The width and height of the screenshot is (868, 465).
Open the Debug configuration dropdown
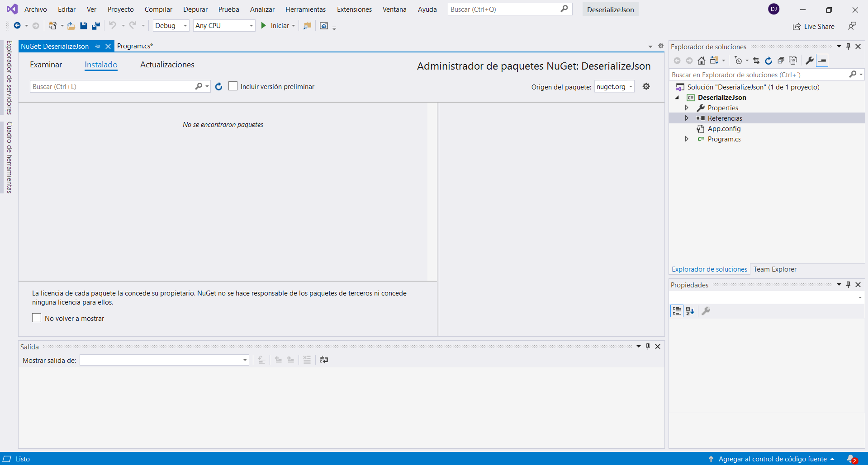(x=171, y=26)
